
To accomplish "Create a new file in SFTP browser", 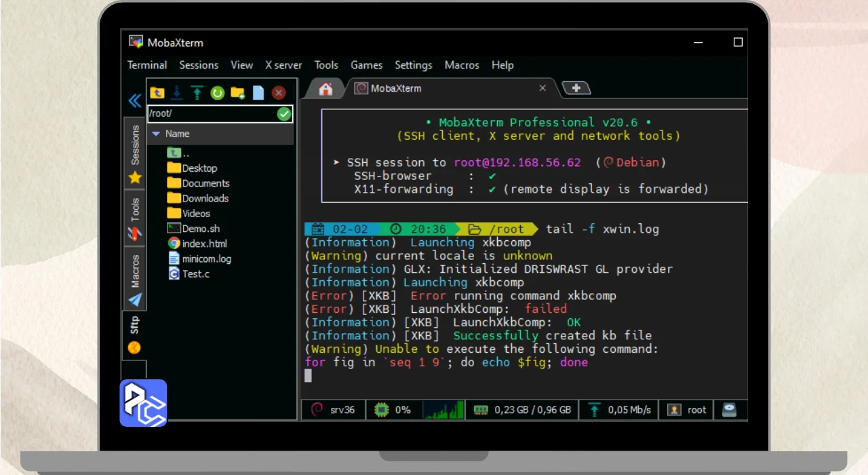I will (258, 93).
